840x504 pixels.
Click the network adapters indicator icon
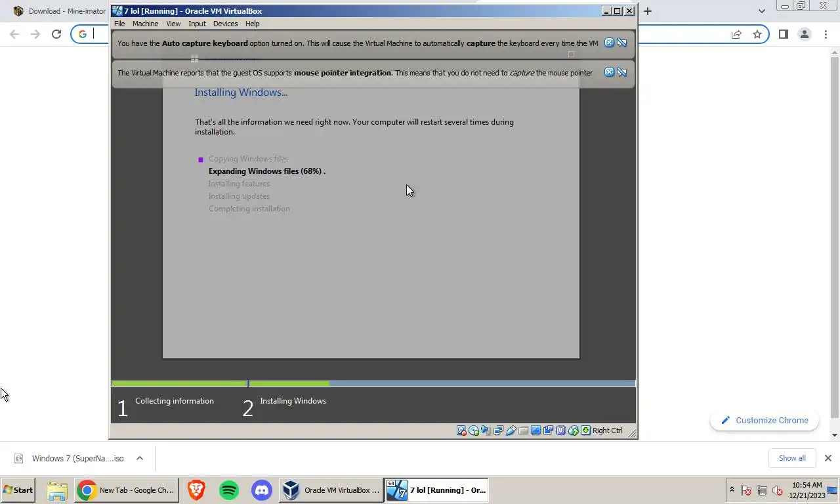coord(498,430)
